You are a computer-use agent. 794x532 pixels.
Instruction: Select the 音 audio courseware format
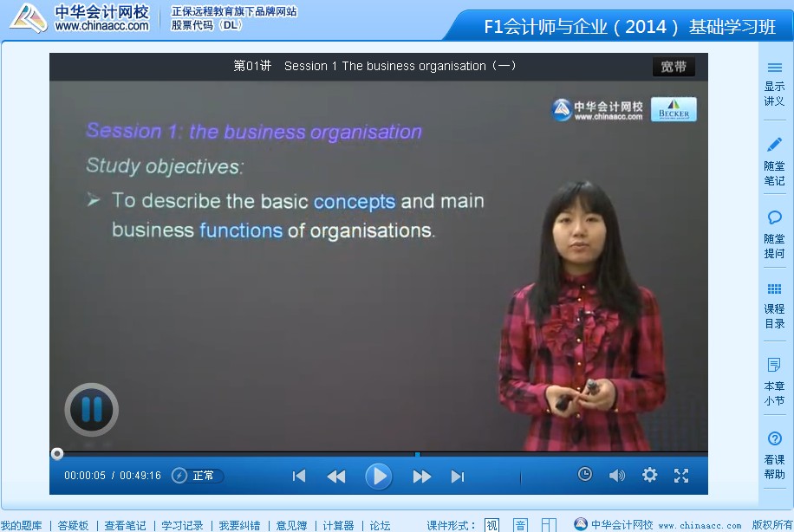(520, 525)
